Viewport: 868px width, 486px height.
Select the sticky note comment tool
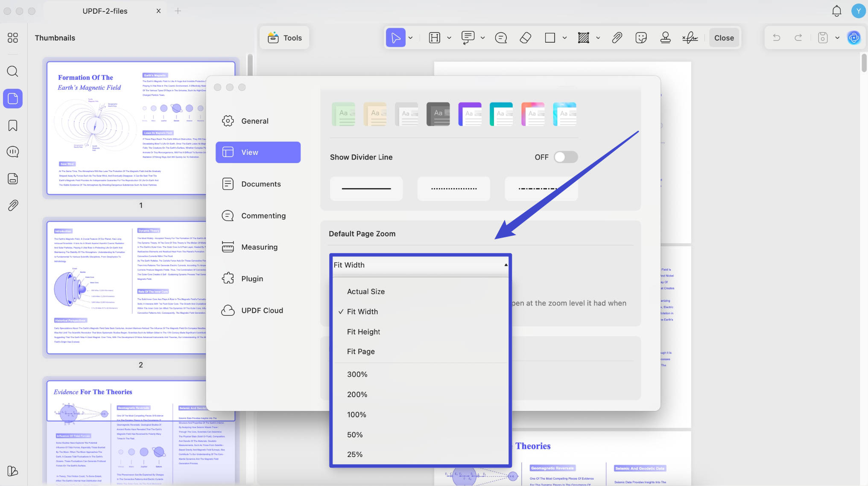coord(501,38)
